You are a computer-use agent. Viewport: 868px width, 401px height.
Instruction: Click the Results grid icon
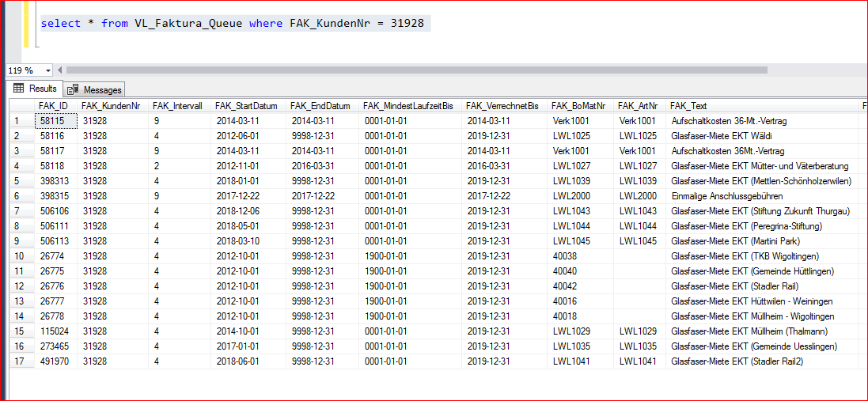pyautogui.click(x=18, y=89)
